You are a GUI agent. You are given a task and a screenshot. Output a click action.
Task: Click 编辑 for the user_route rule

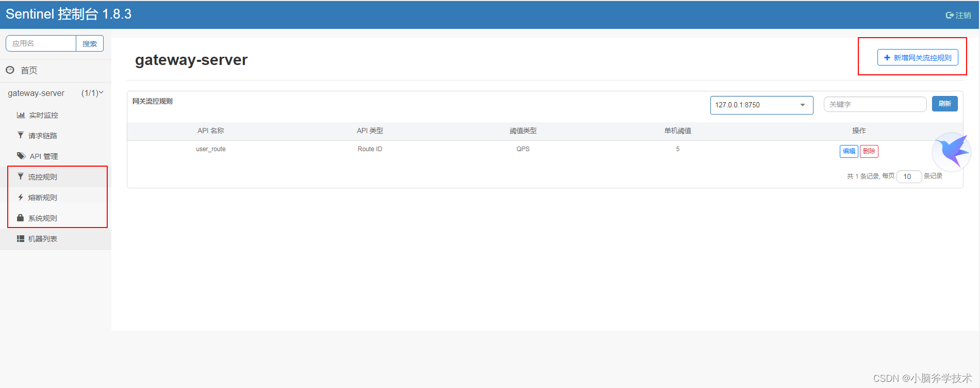849,151
